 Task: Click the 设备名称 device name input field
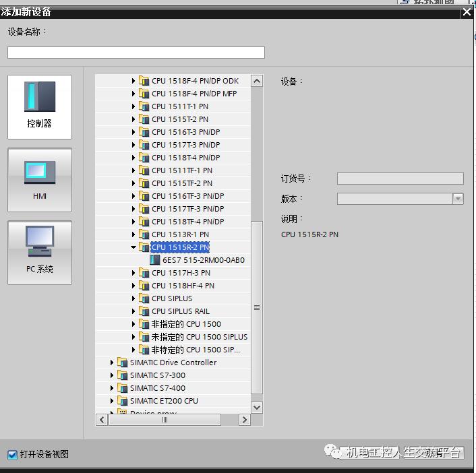click(136, 53)
